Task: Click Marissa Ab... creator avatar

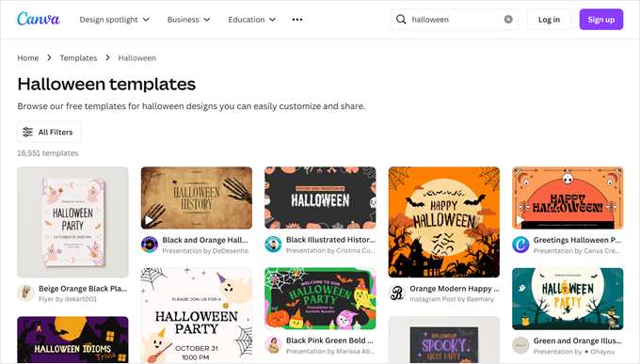Action: click(x=273, y=345)
